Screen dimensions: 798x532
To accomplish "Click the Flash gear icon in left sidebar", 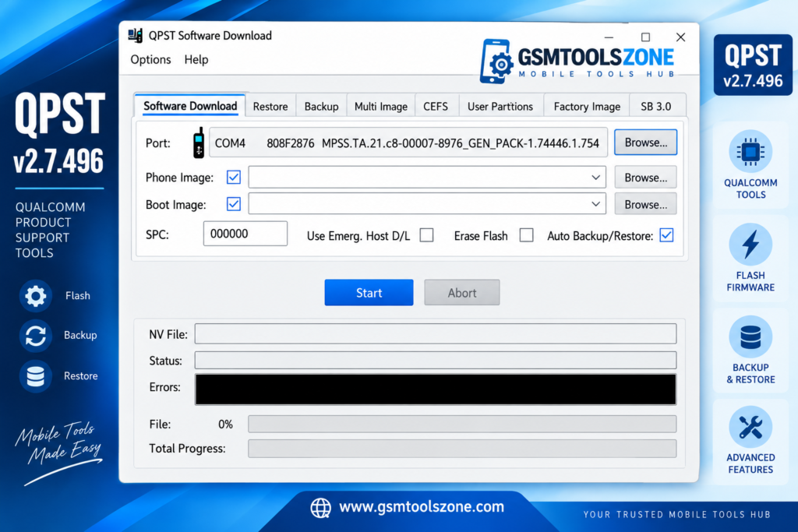I will [36, 295].
